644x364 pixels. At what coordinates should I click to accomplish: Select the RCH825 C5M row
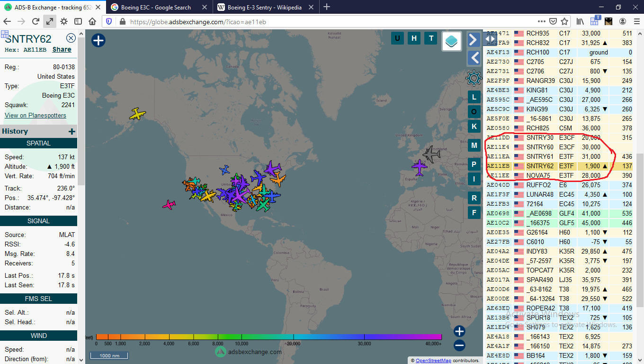560,128
